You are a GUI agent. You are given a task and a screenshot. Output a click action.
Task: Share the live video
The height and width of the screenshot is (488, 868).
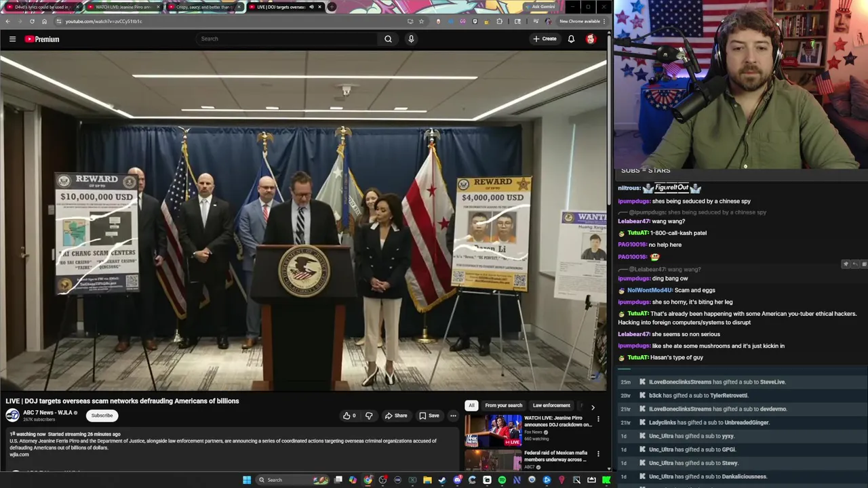(396, 415)
